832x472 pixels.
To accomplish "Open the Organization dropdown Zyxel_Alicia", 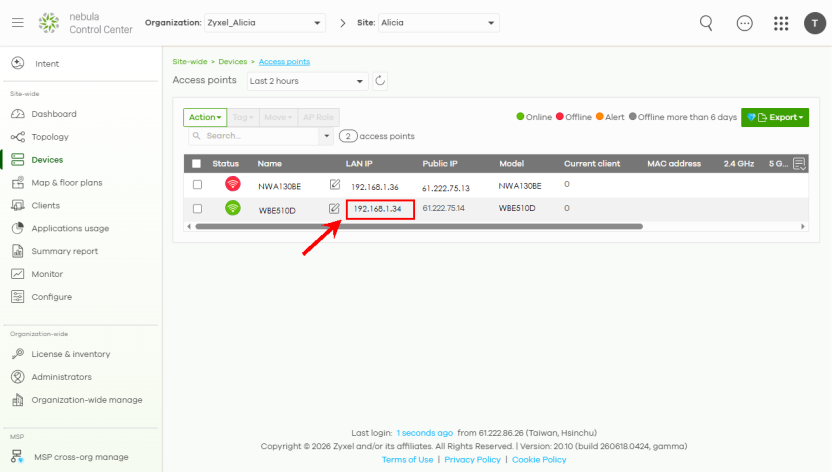I will [x=265, y=23].
